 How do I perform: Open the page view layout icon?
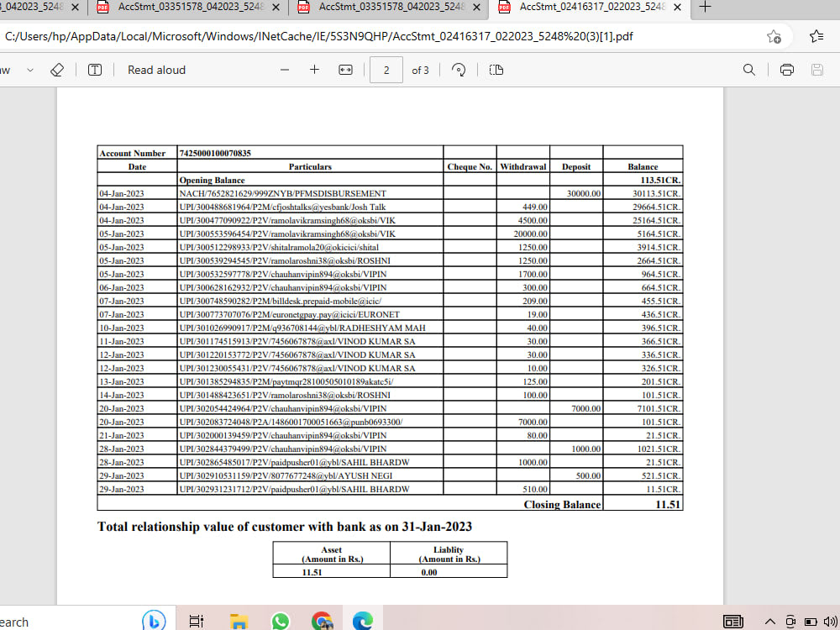pyautogui.click(x=496, y=70)
